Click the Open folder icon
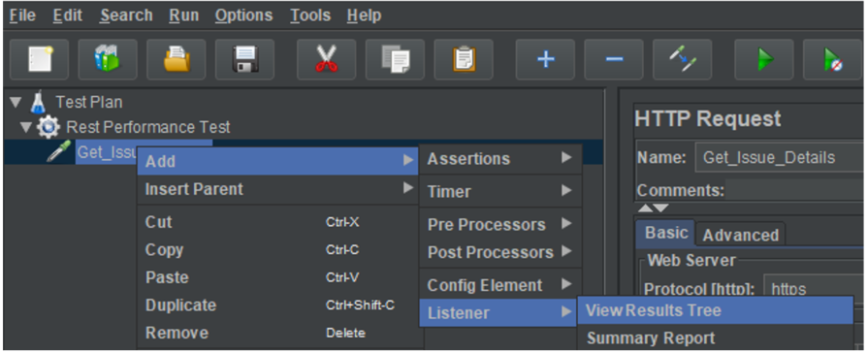The height and width of the screenshot is (353, 868). coord(177,59)
